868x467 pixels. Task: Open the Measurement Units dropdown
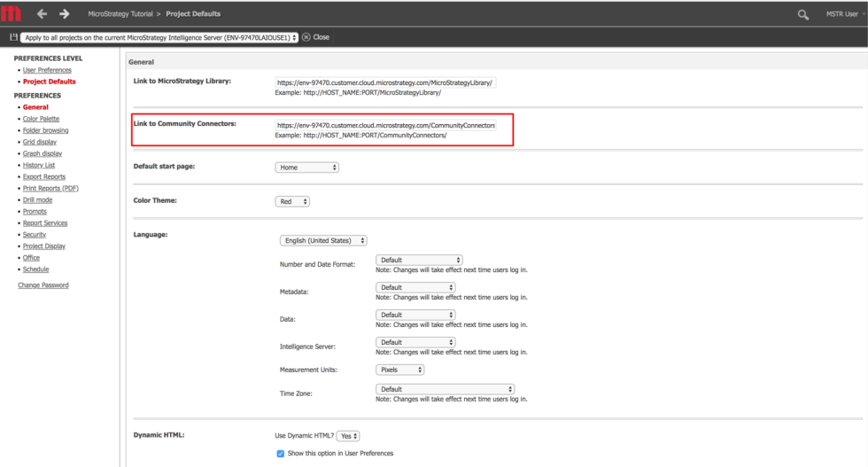(x=399, y=370)
